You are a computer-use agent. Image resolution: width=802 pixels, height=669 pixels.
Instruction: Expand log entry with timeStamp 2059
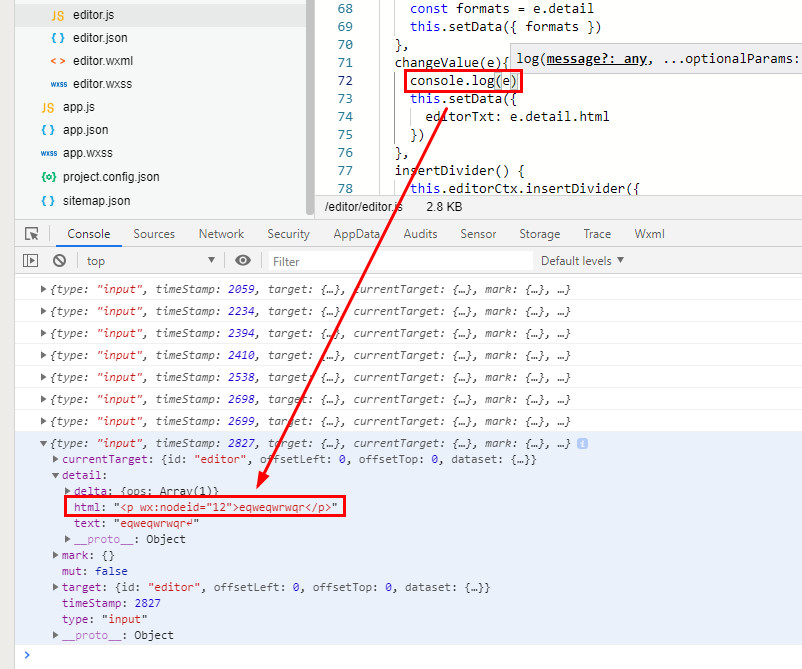(x=43, y=289)
